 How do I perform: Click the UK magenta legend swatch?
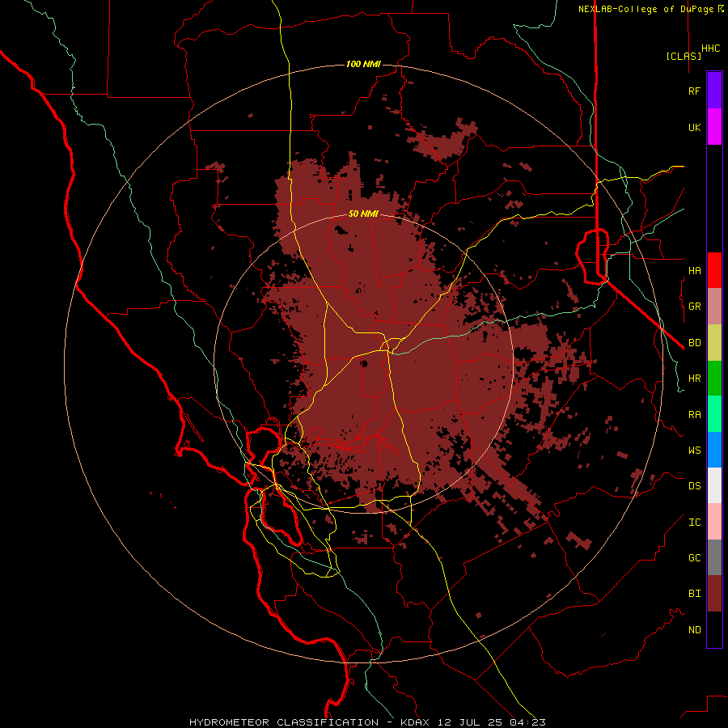(714, 127)
